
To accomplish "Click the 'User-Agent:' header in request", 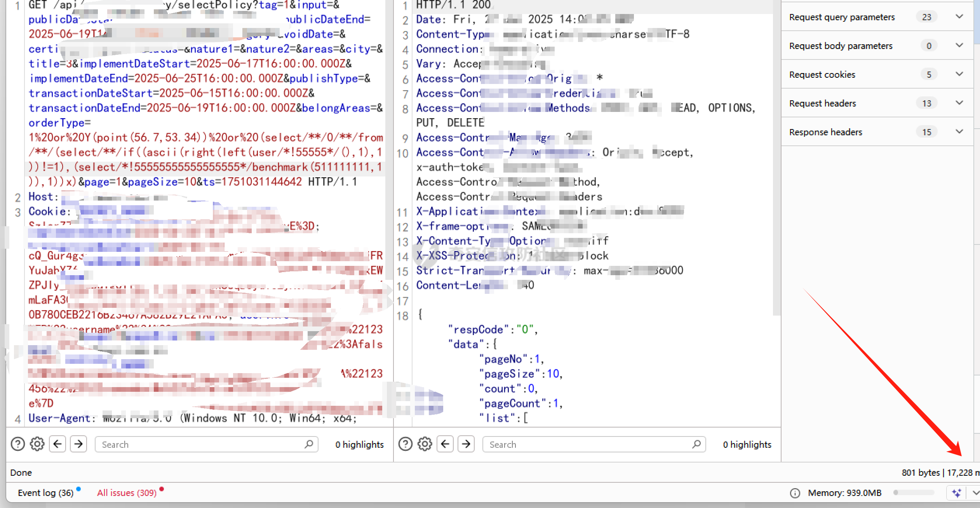I will [x=62, y=418].
